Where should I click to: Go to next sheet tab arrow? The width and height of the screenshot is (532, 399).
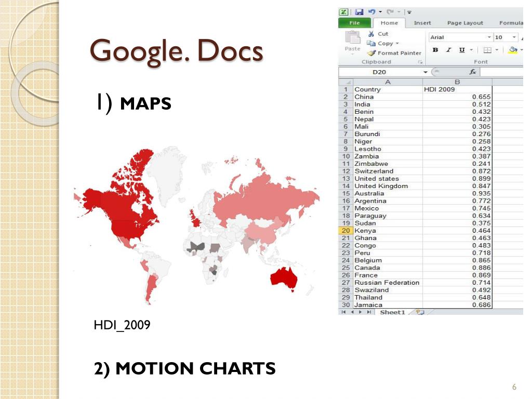click(361, 312)
